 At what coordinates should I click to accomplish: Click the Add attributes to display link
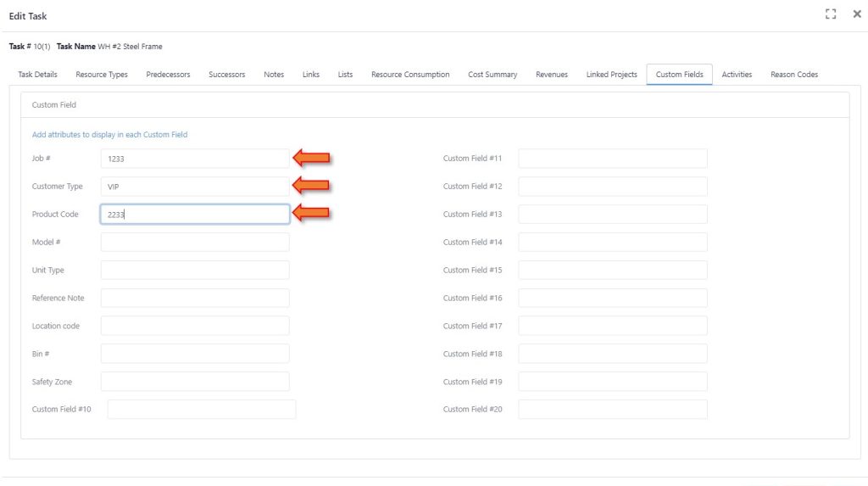[x=109, y=135]
